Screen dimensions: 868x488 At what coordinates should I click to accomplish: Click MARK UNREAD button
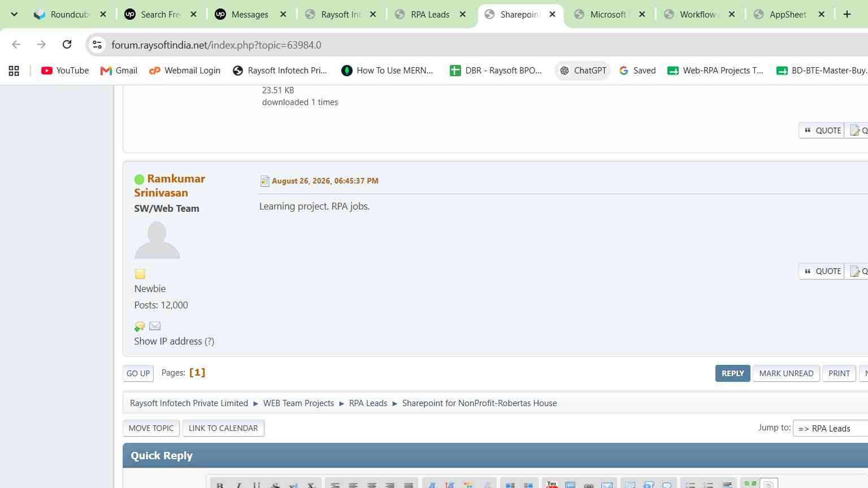(786, 373)
